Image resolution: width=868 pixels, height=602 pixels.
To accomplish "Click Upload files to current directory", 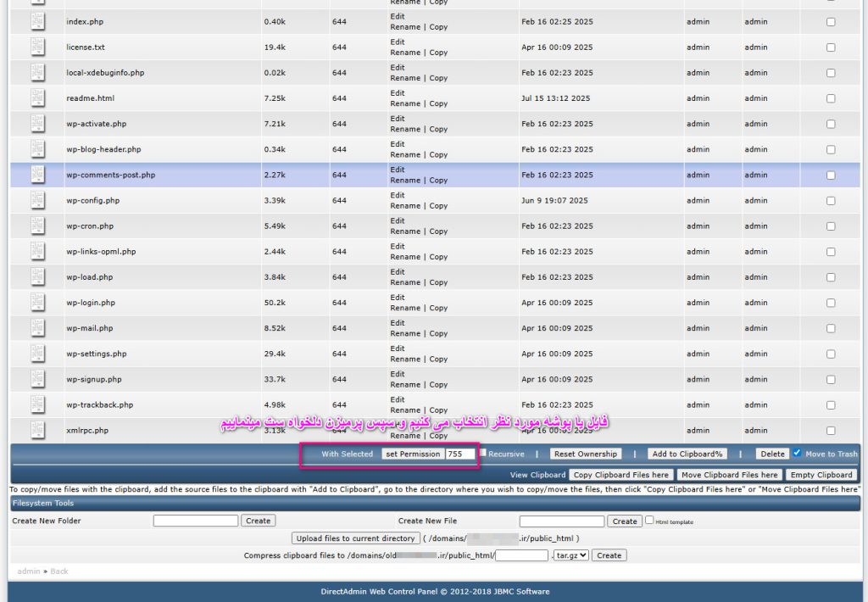I will (355, 538).
